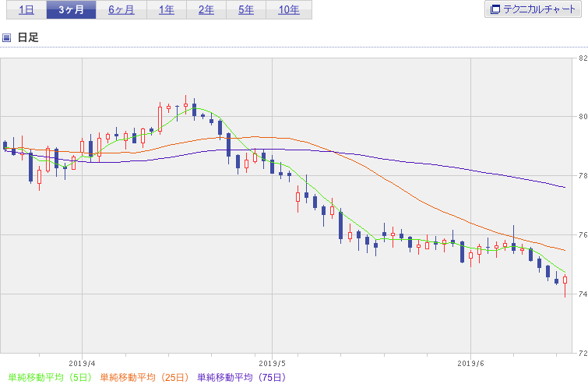The width and height of the screenshot is (588, 384).
Task: Click the 単純移動平均(25日) orange legend label
Action: (x=144, y=377)
